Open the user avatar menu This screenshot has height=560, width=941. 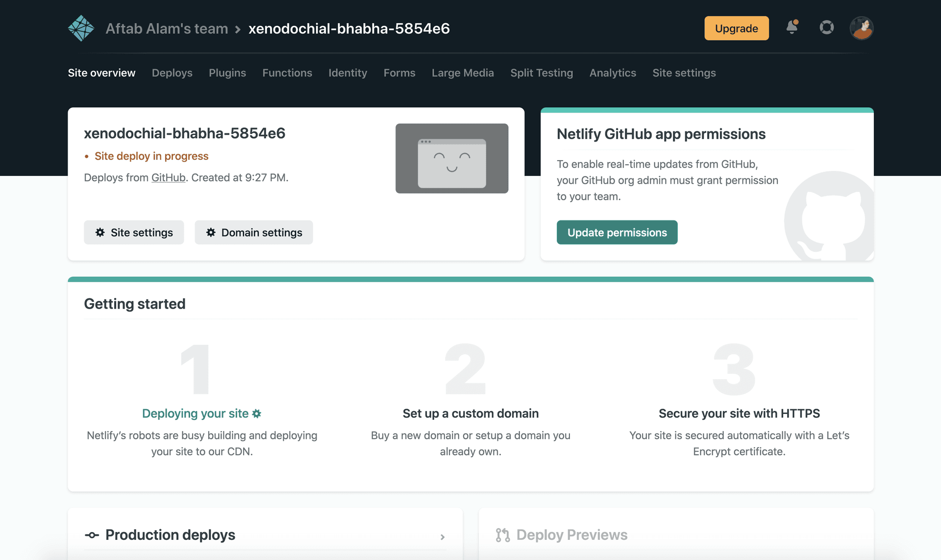861,28
